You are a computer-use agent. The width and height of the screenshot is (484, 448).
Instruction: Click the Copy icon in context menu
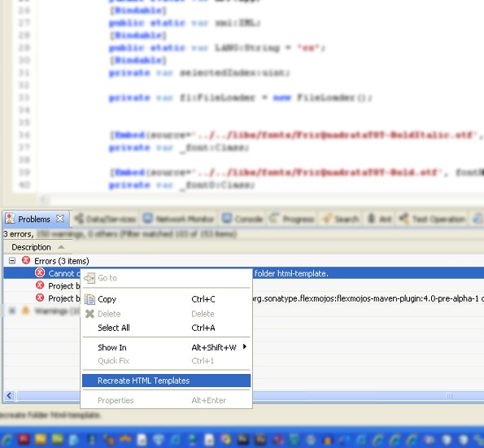(x=89, y=299)
